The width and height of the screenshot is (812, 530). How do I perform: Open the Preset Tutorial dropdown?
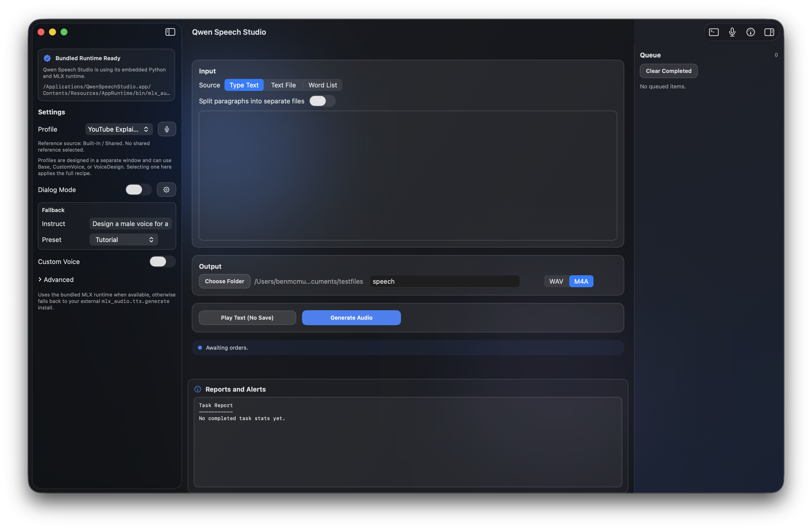pyautogui.click(x=124, y=240)
